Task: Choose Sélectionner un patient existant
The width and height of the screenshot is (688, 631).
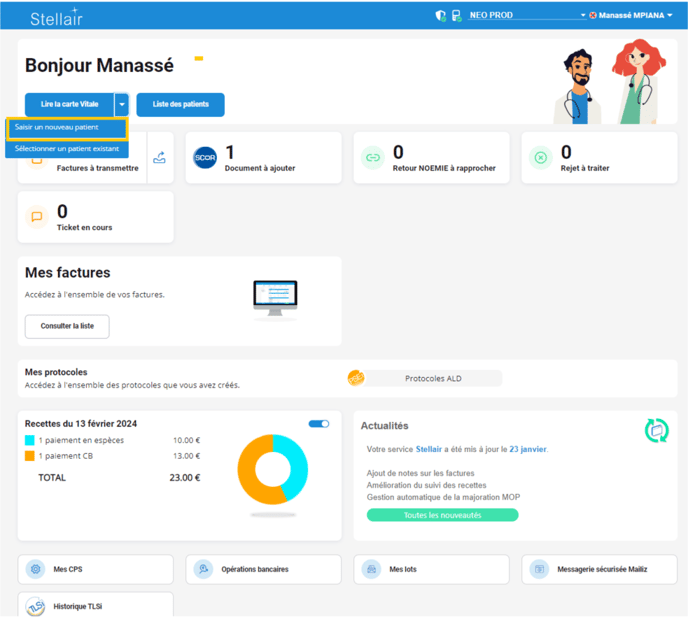Action: 66,148
